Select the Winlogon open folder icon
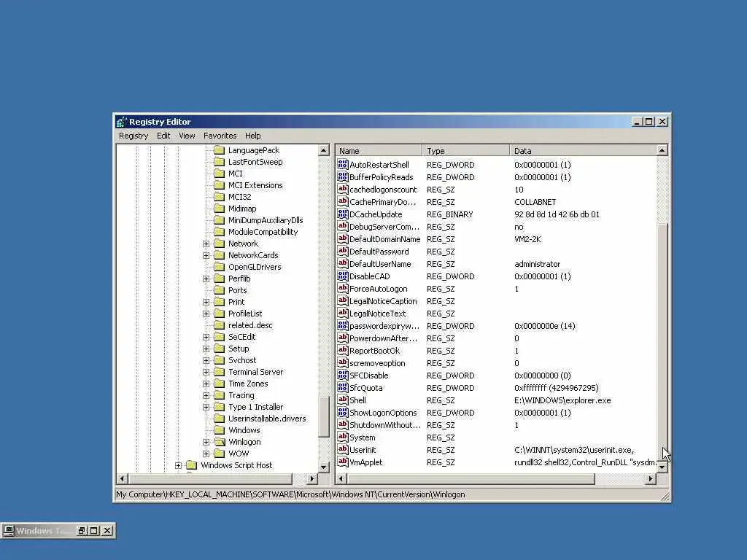The width and height of the screenshot is (747, 560). click(x=219, y=442)
